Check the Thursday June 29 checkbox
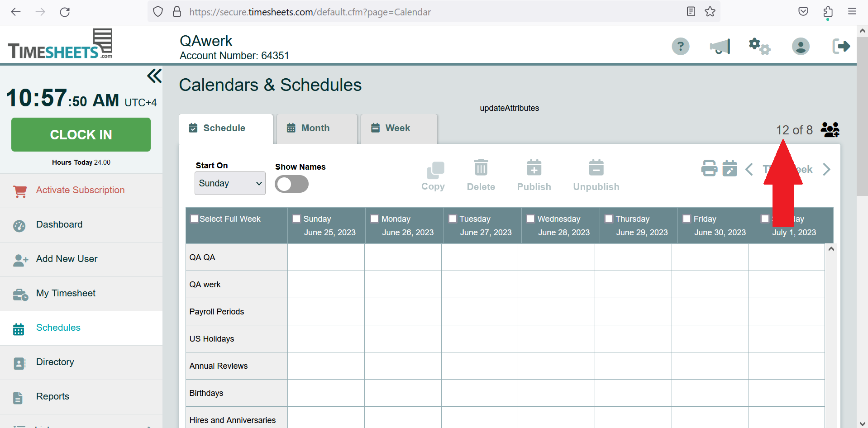The height and width of the screenshot is (428, 868). pyautogui.click(x=609, y=219)
